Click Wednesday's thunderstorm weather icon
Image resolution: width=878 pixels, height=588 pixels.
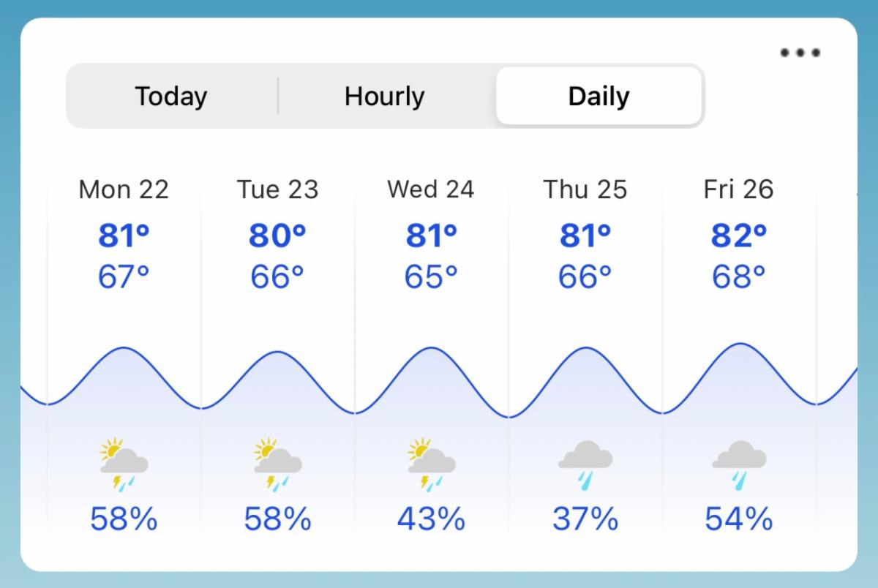(431, 464)
